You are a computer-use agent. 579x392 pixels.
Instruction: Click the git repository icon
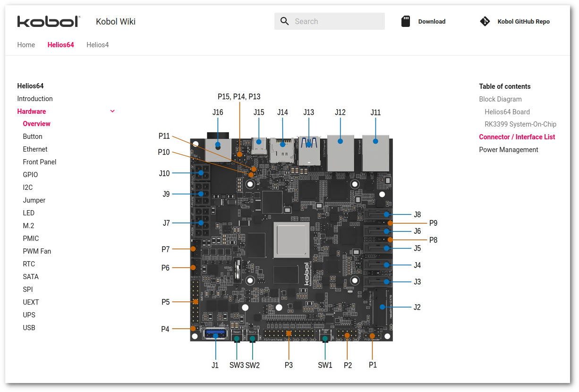(485, 21)
